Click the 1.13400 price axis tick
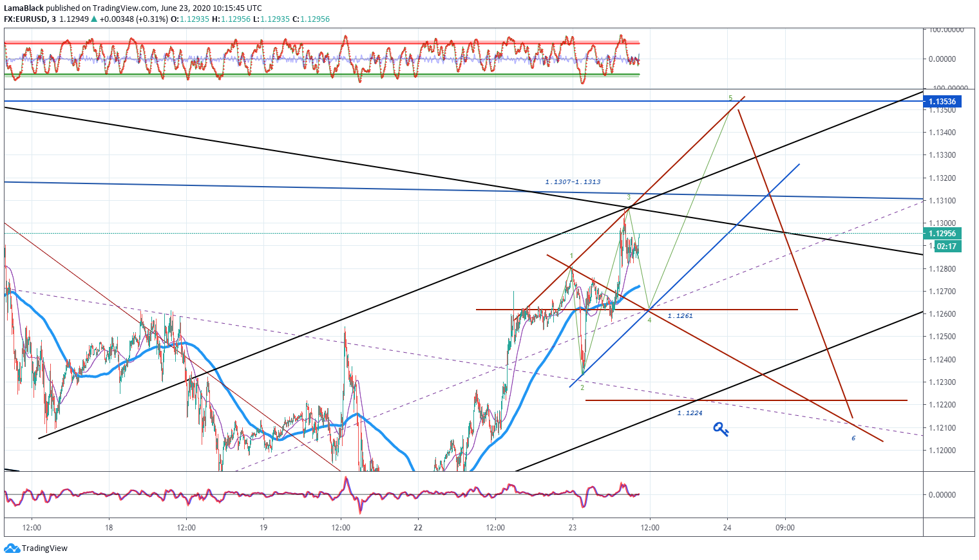Viewport: 979px width, 560px height. pyautogui.click(x=942, y=133)
